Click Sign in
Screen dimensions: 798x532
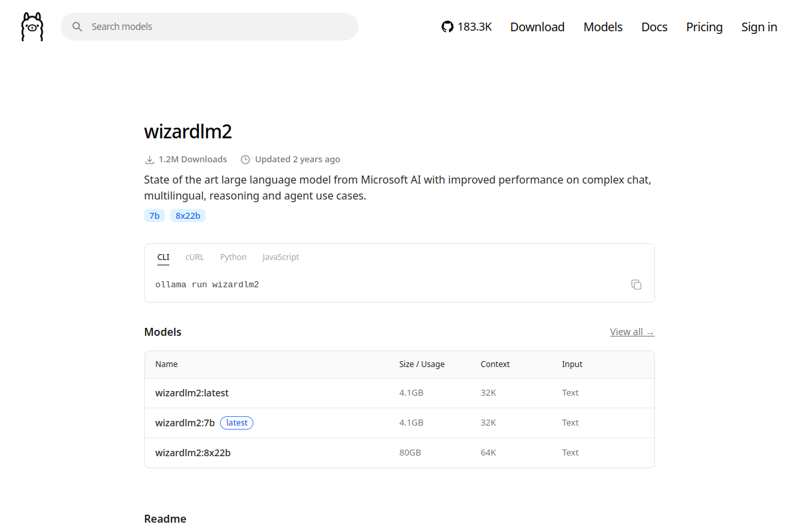click(759, 27)
